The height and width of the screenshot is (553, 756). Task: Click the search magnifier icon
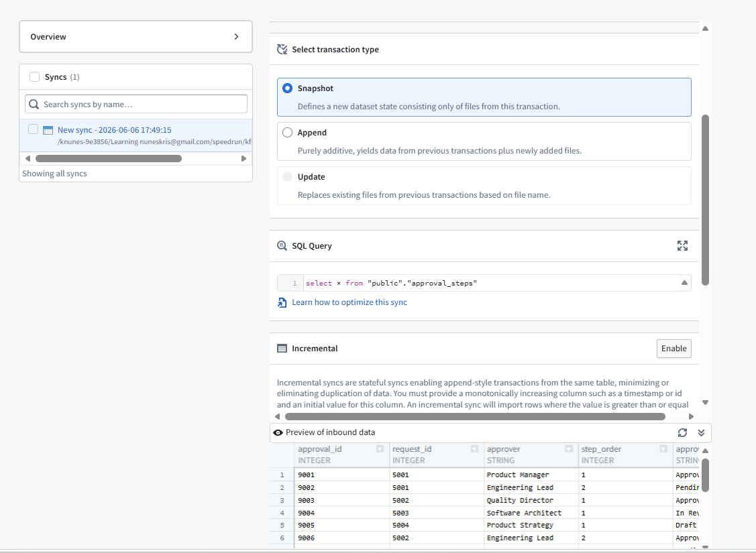coord(34,104)
